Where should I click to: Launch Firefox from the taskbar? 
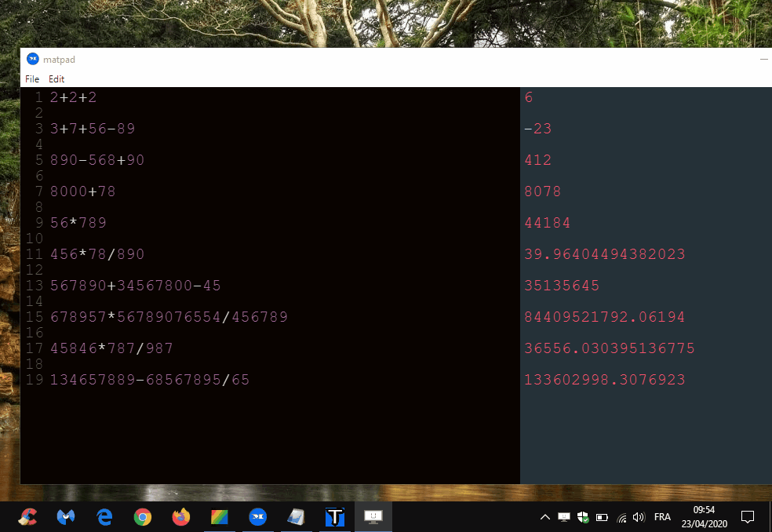[x=180, y=517]
